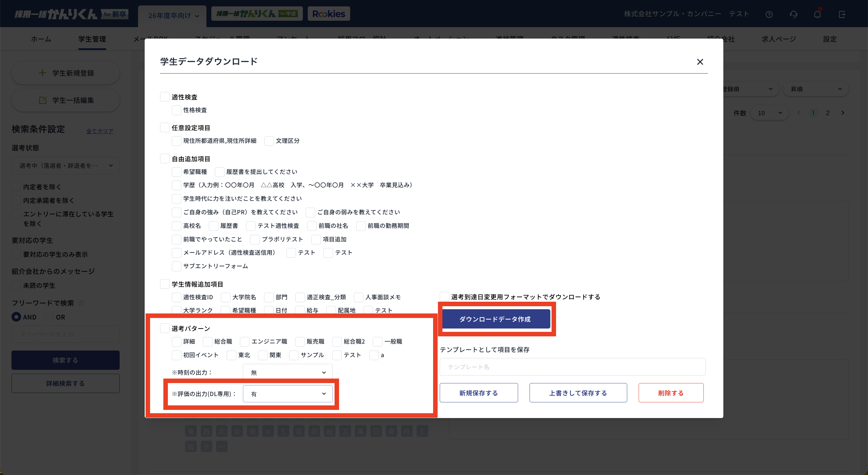868x475 pixels.
Task: Open the 評価の出力(DL専用) dropdown
Action: tap(288, 394)
